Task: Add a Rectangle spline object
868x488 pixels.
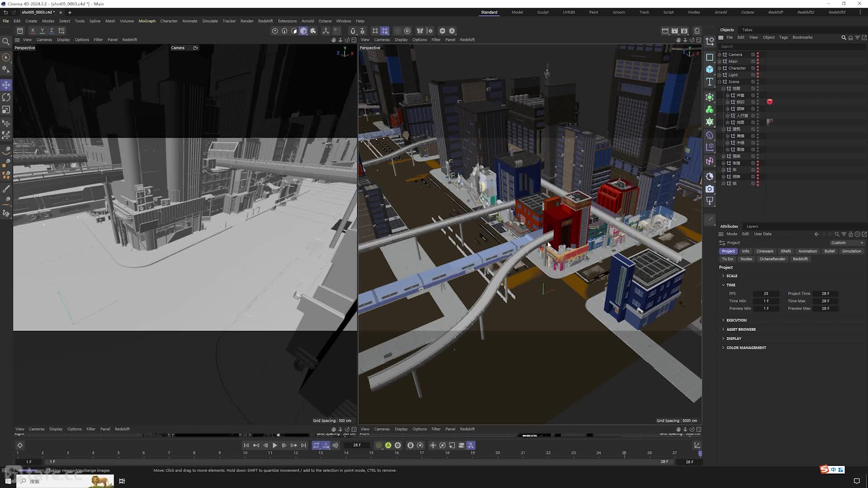Action: 710,57
